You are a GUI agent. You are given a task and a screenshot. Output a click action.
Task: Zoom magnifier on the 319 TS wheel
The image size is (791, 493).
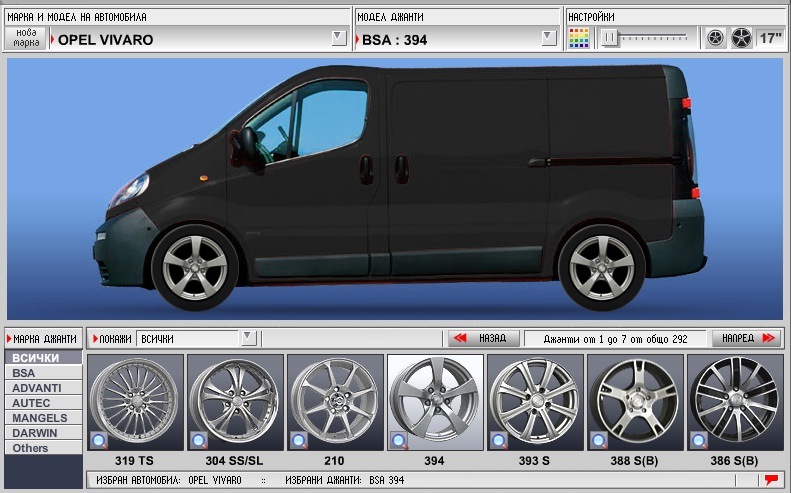(99, 440)
